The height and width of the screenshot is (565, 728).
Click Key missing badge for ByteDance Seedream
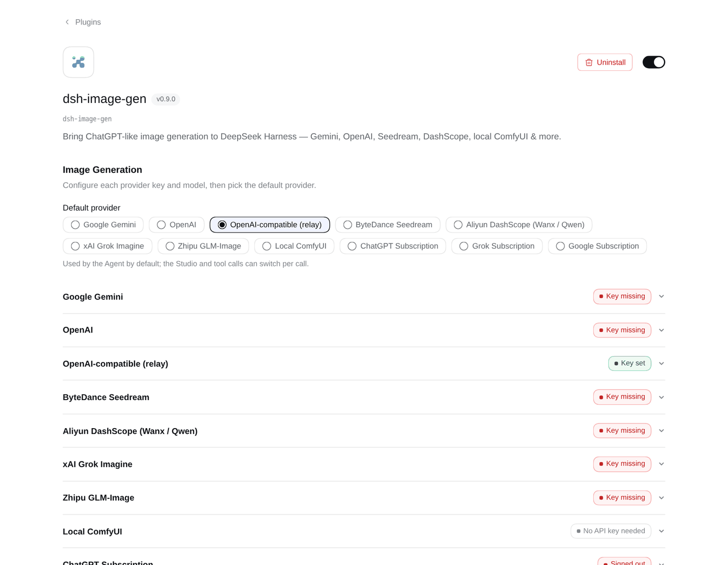point(622,397)
